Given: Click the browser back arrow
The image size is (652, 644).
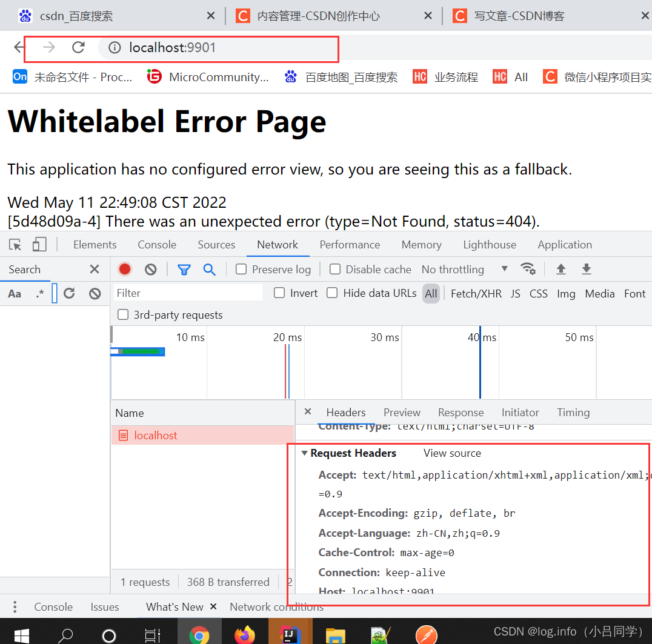Looking at the screenshot, I should coord(19,47).
